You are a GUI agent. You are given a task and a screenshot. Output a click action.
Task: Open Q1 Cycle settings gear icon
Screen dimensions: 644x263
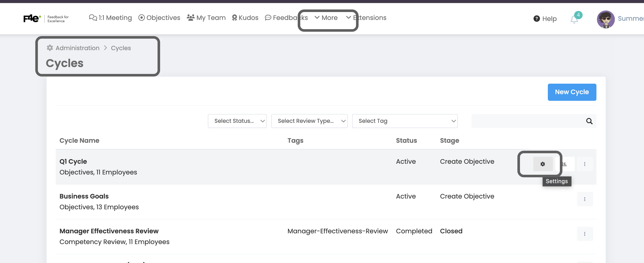543,164
